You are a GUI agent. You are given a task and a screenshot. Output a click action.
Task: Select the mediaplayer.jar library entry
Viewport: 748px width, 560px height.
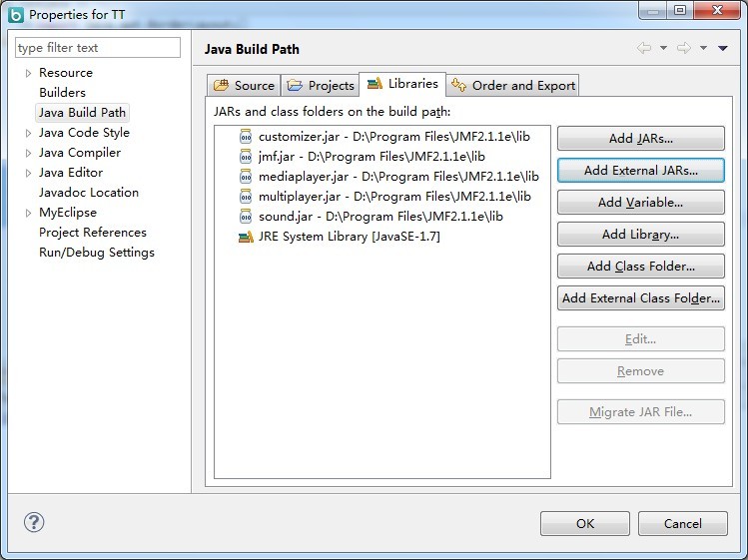point(389,177)
